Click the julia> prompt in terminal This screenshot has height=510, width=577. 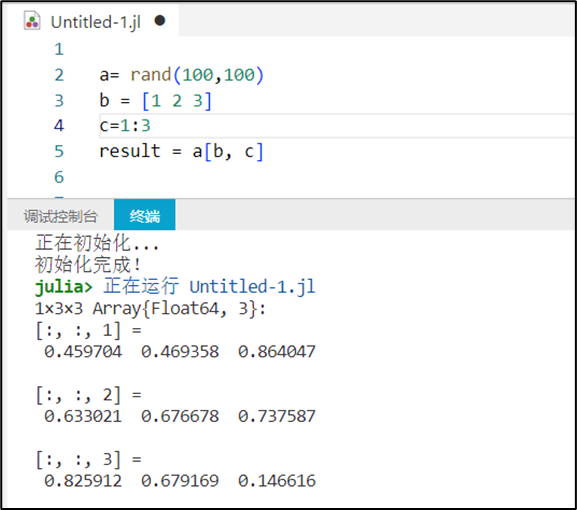[x=63, y=287]
